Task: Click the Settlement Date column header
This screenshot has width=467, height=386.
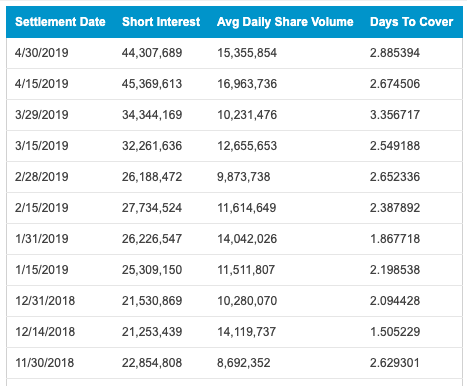Action: 60,22
